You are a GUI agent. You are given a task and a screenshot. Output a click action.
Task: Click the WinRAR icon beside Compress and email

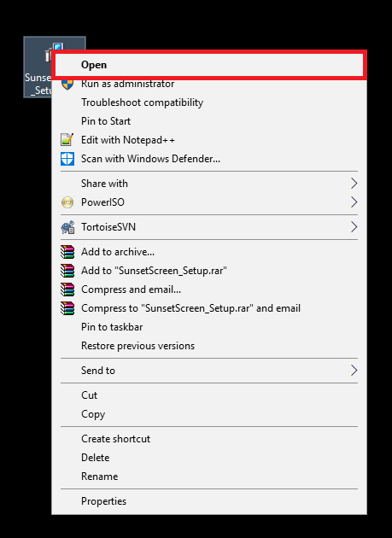pyautogui.click(x=67, y=289)
